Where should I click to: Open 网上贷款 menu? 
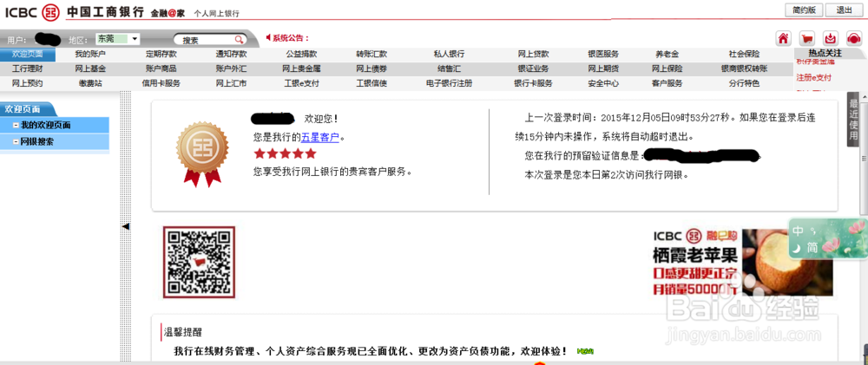(x=534, y=55)
